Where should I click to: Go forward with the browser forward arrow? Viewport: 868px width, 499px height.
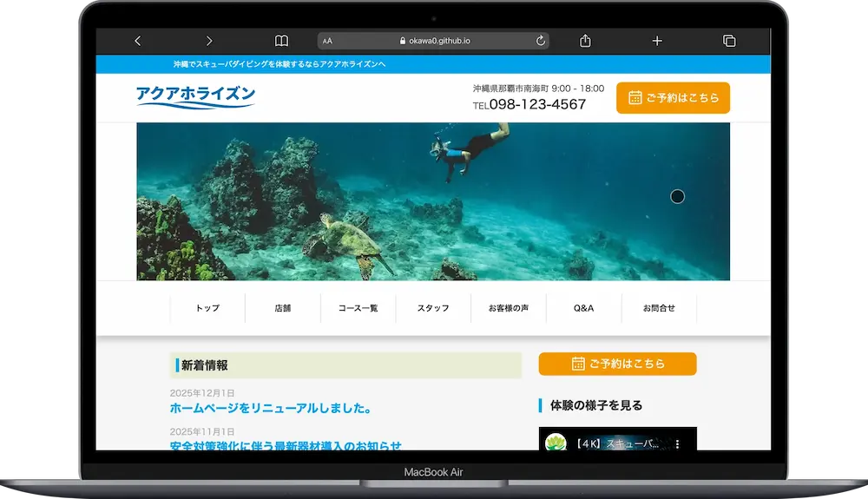pyautogui.click(x=208, y=41)
